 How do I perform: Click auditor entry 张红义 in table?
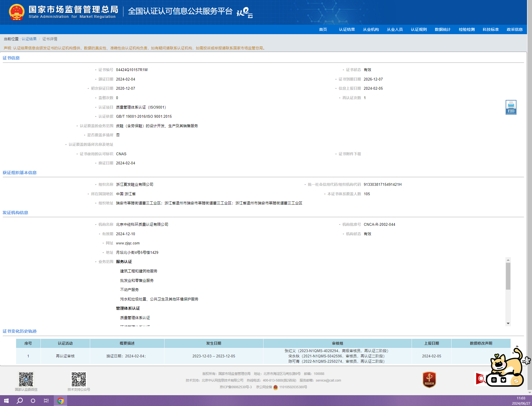pos(337,351)
